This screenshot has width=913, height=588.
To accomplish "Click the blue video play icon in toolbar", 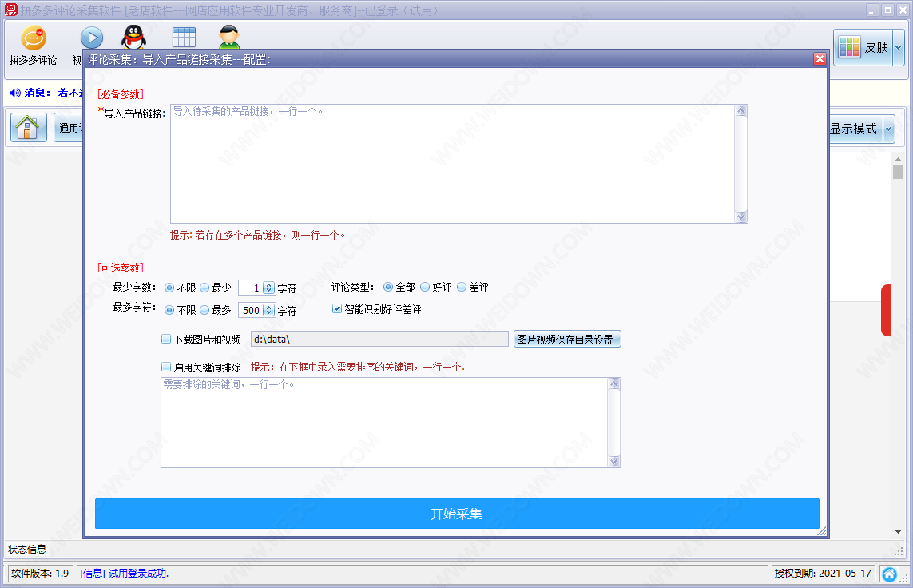I will coord(91,38).
